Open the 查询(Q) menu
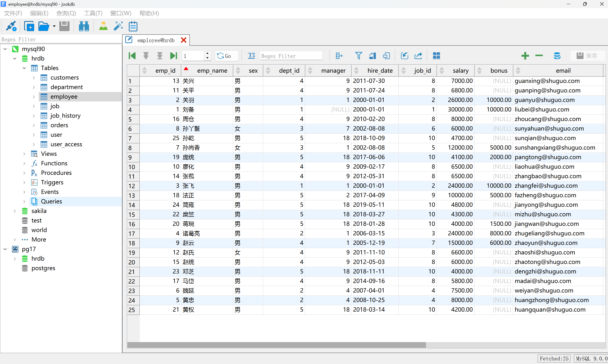Viewport: 608px width, 364px height. coord(66,13)
